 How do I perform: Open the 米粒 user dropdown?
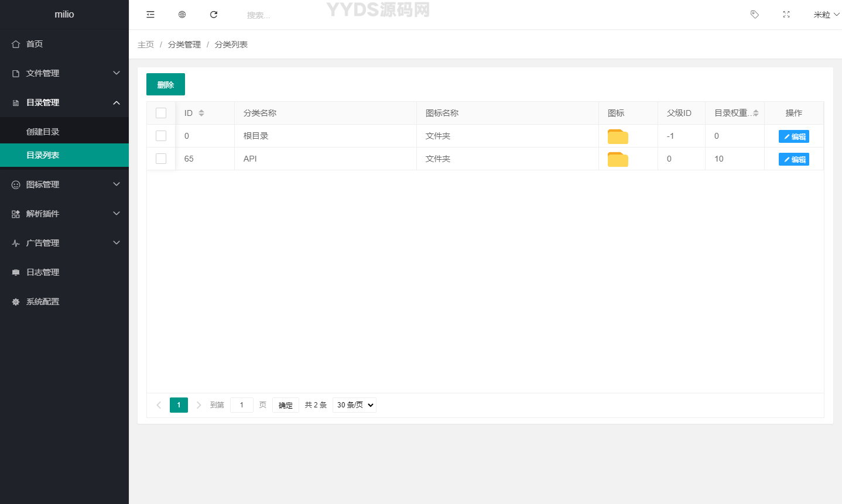(x=826, y=15)
